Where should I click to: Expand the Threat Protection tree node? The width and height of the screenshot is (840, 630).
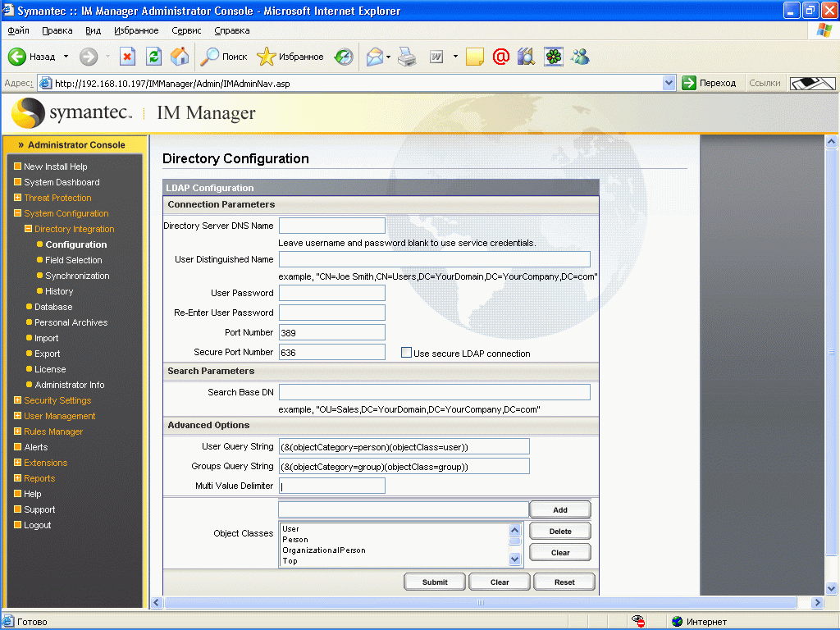click(x=17, y=197)
